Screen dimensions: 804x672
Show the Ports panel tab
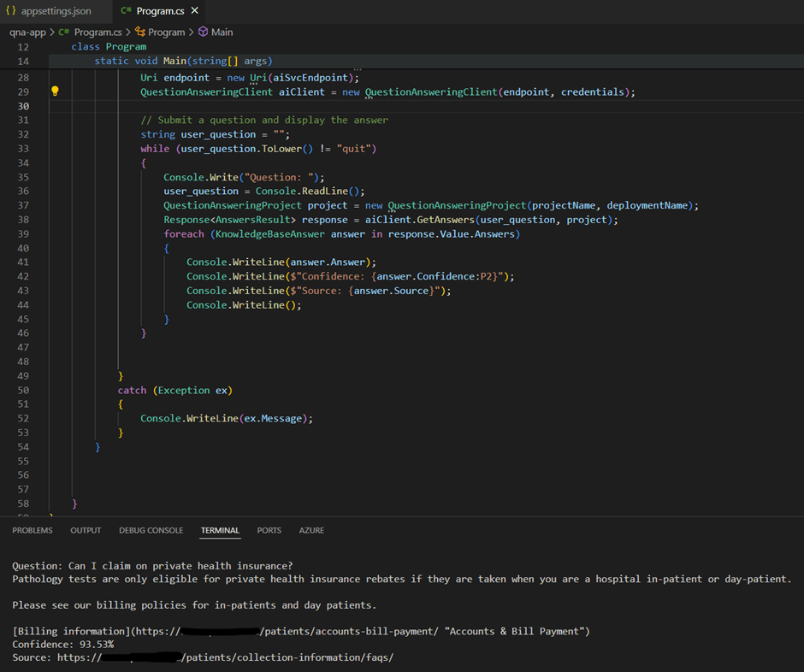click(269, 530)
